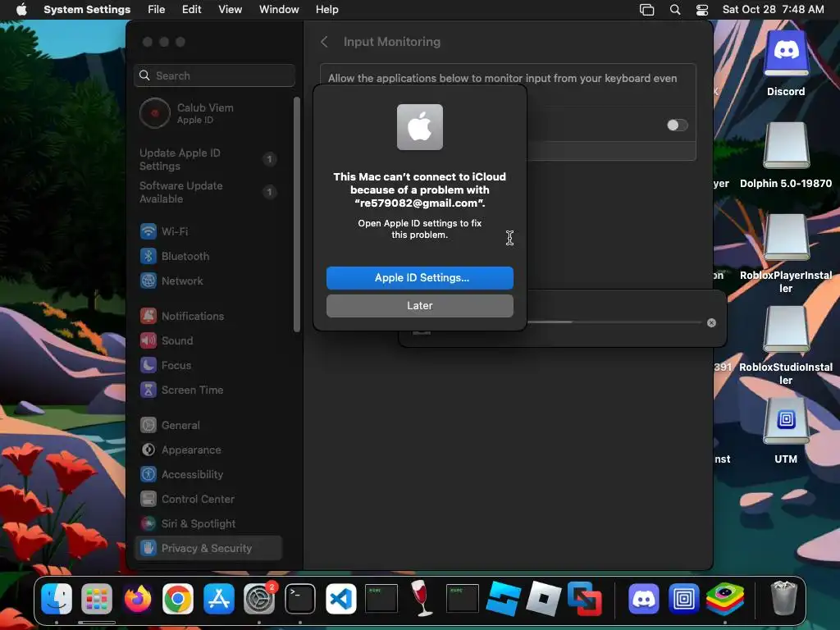Launch Visual Studio Code from Dock
This screenshot has height=630, width=840.
[340, 598]
